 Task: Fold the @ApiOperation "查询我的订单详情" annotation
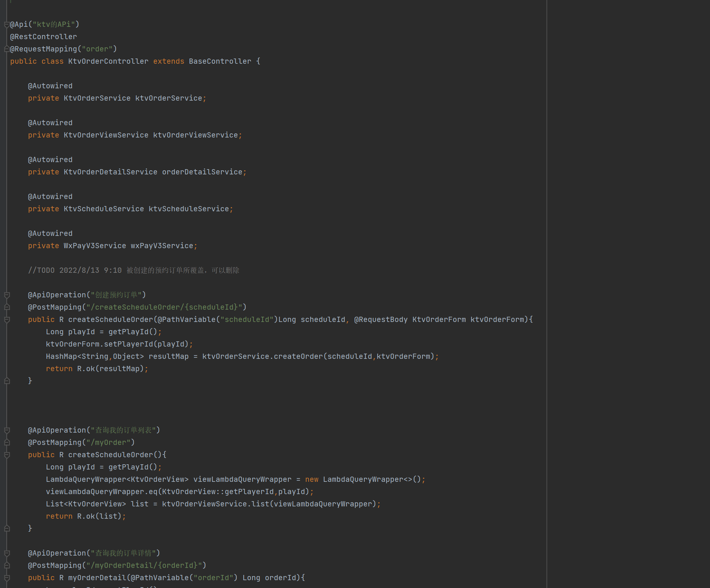click(x=7, y=553)
